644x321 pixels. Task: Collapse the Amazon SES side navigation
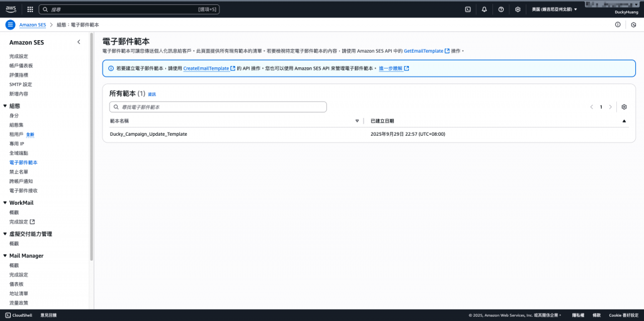(79, 42)
